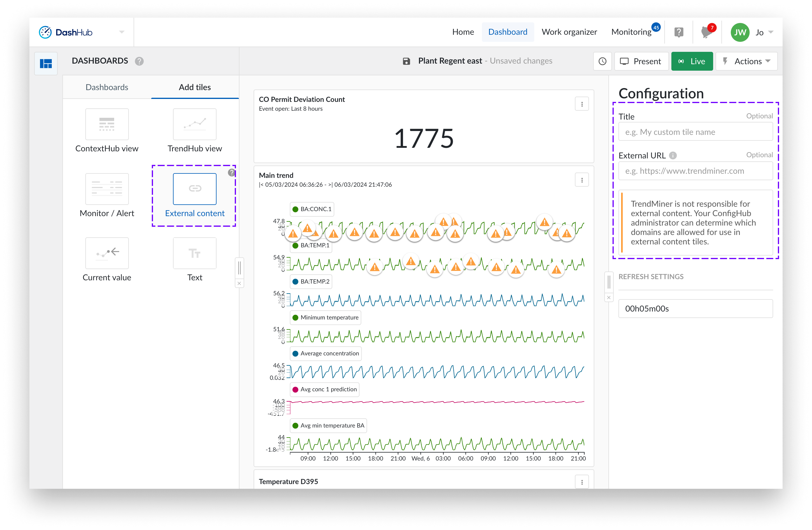This screenshot has height=530, width=812.
Task: Click the Main trend date range text
Action: coord(325,184)
